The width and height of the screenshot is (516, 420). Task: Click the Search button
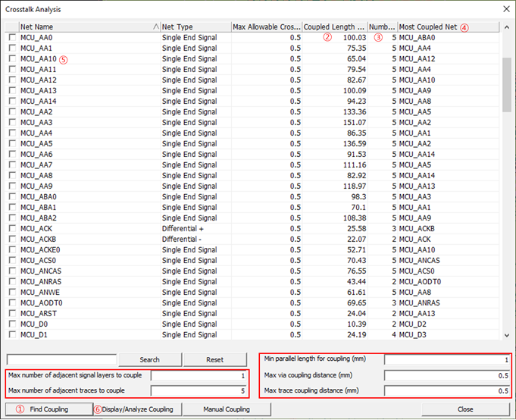pos(149,359)
